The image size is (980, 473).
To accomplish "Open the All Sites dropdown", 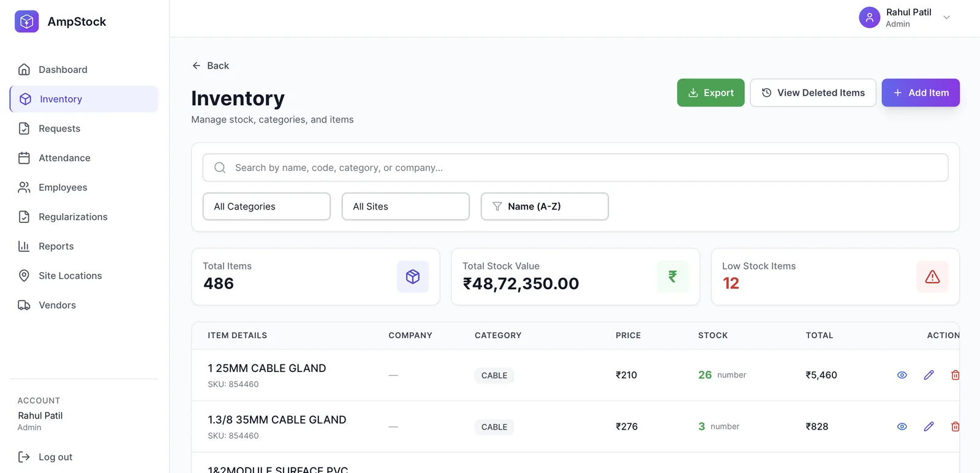I will click(405, 206).
